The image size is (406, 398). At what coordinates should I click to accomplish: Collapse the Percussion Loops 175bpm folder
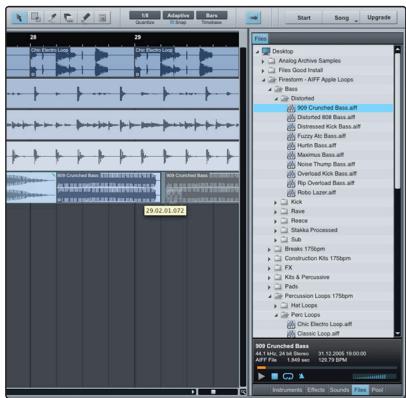(270, 296)
